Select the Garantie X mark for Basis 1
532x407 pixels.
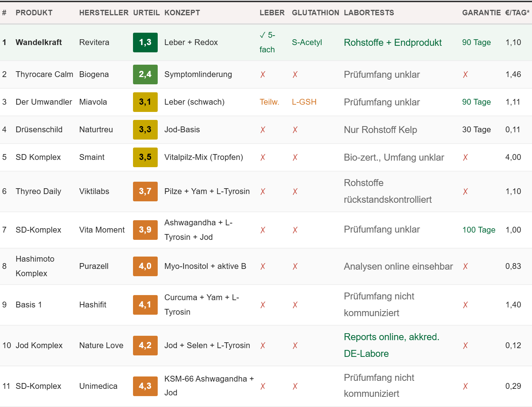[465, 305]
